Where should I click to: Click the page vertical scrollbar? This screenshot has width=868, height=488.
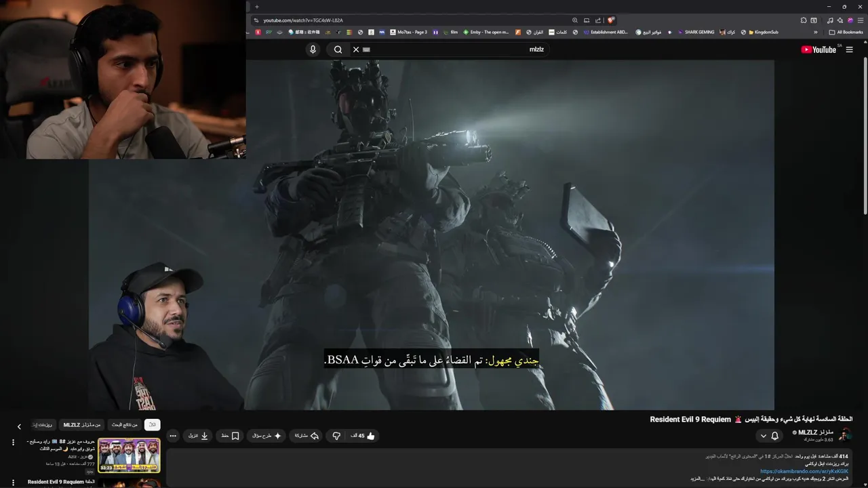click(865, 136)
